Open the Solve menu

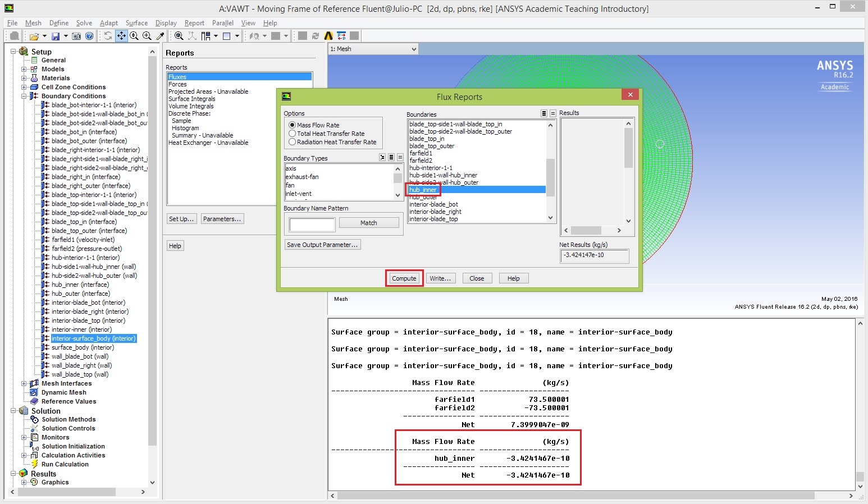[x=84, y=23]
